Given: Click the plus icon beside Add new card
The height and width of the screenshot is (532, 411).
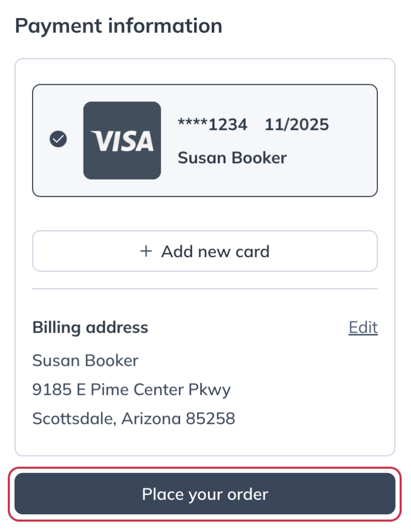Looking at the screenshot, I should 146,251.
